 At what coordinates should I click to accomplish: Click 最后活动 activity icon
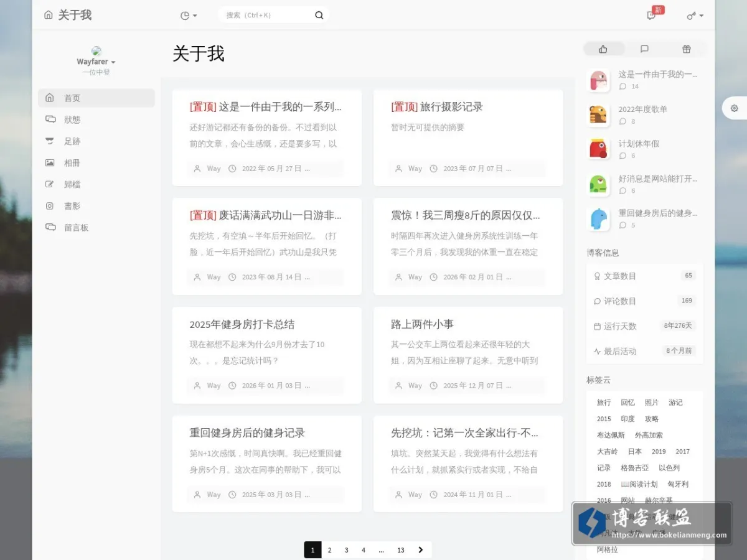pos(598,352)
